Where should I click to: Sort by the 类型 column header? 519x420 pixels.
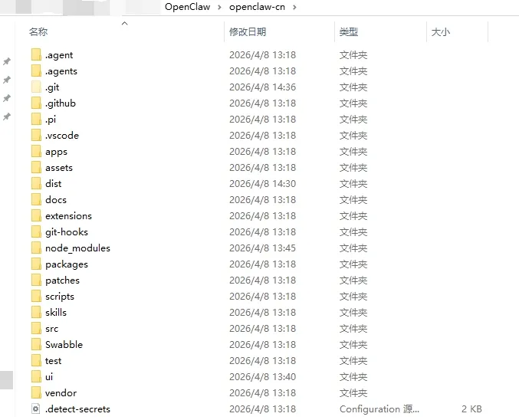349,32
